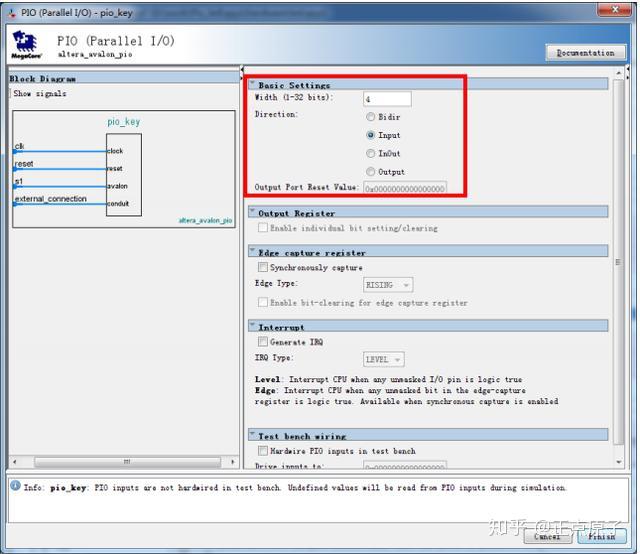Collapse the Basic Settings section
640x554 pixels.
253,84
